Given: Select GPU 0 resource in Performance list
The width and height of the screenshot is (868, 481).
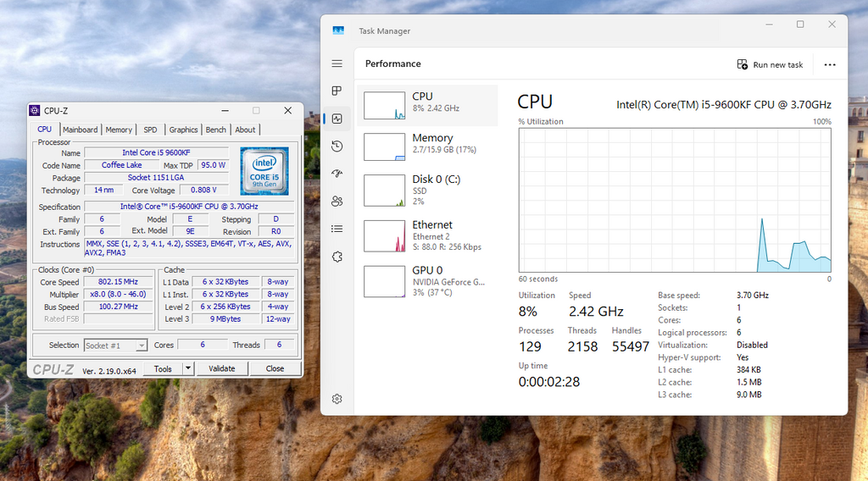Looking at the screenshot, I should [x=427, y=281].
